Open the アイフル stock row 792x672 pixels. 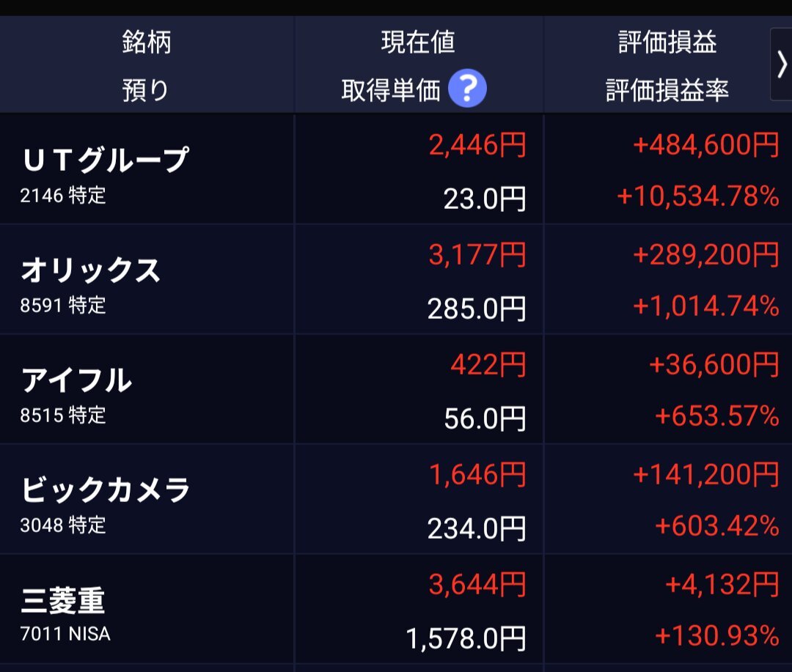point(396,389)
